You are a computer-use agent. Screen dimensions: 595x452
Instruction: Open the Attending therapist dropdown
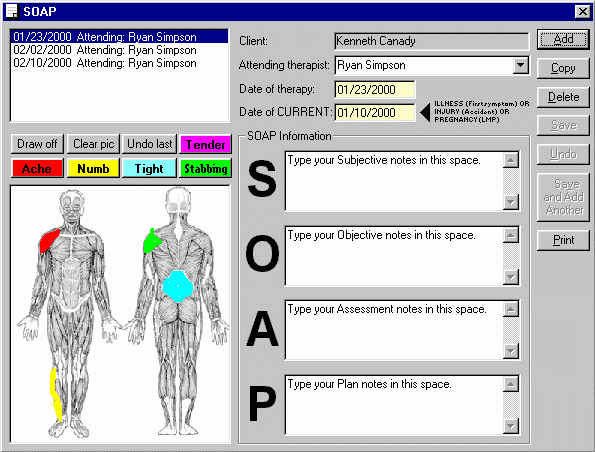(x=521, y=65)
